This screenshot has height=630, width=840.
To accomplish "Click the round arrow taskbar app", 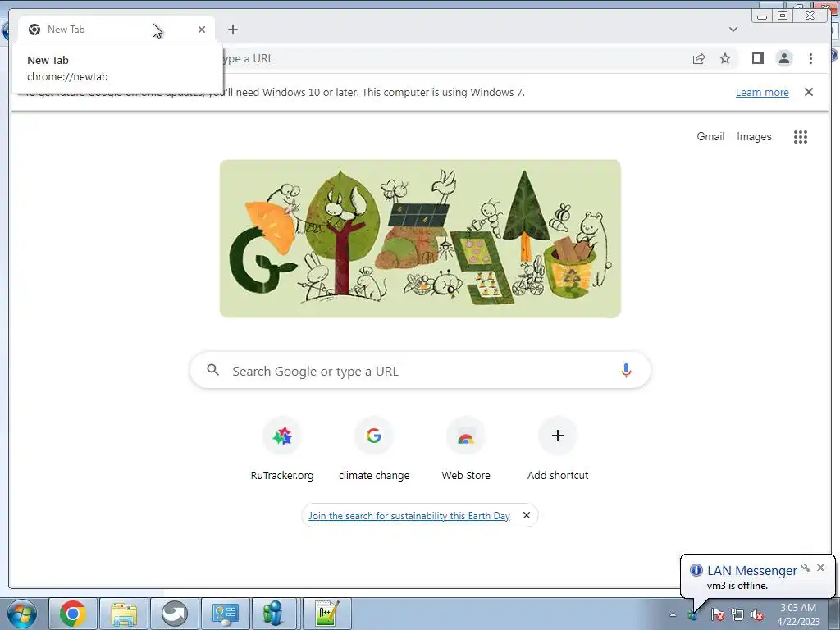I will (175, 614).
